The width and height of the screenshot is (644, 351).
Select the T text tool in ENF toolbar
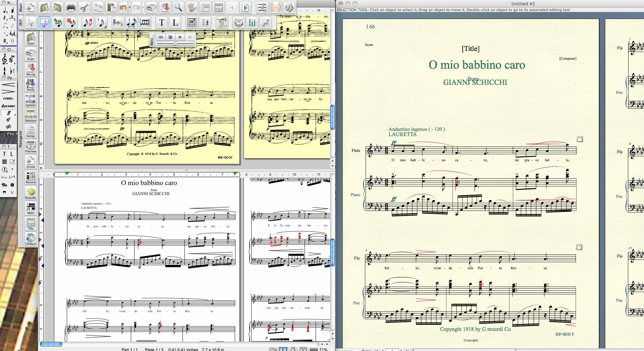point(162,22)
